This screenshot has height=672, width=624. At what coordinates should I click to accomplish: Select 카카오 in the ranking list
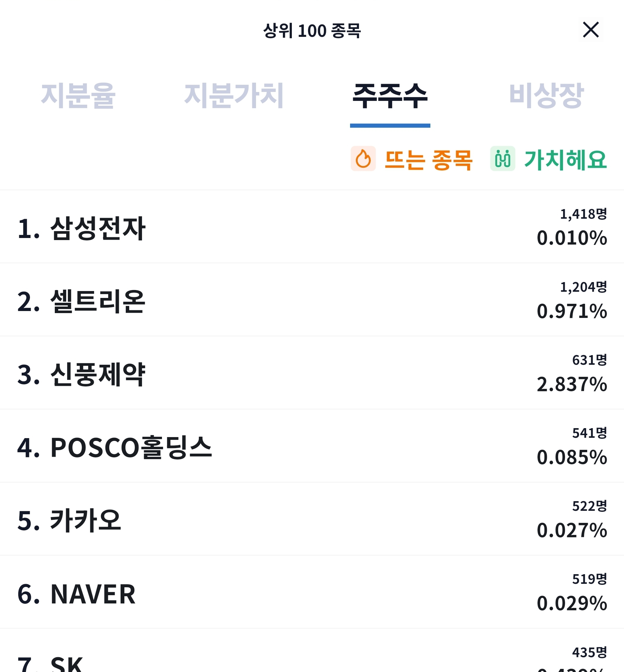pyautogui.click(x=312, y=519)
